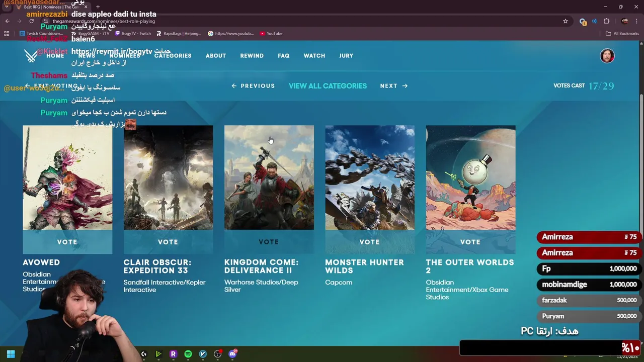Image resolution: width=644 pixels, height=362 pixels.
Task: Click the Monster Hunter Wilds cover art
Action: [370, 177]
